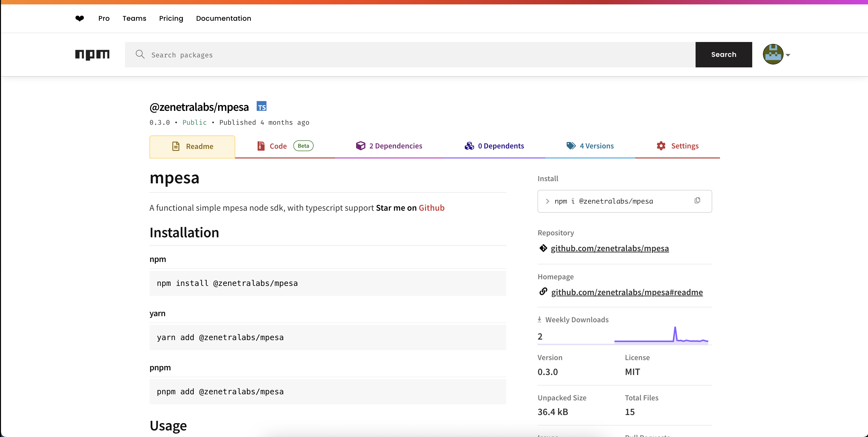The width and height of the screenshot is (868, 437).
Task: Click the Installation heading
Action: [184, 233]
